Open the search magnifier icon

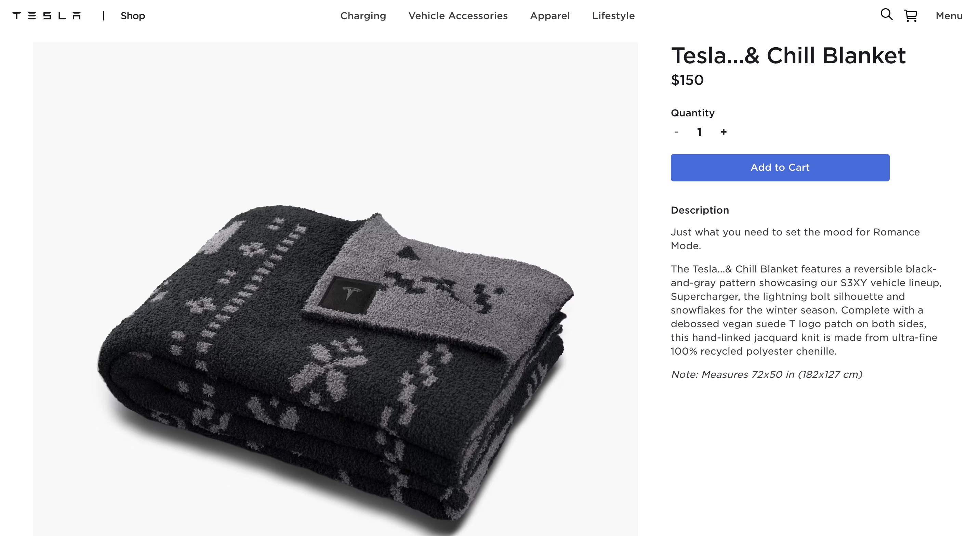tap(886, 14)
